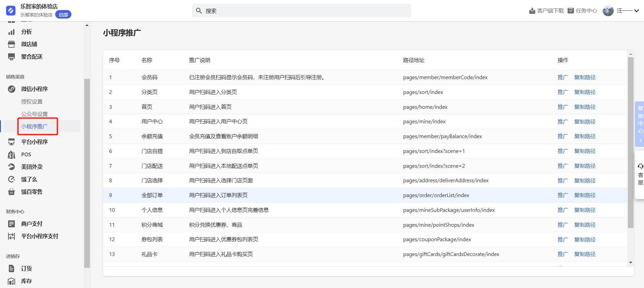Click table scrollbar down arrow
This screenshot has width=644, height=288.
631,263
